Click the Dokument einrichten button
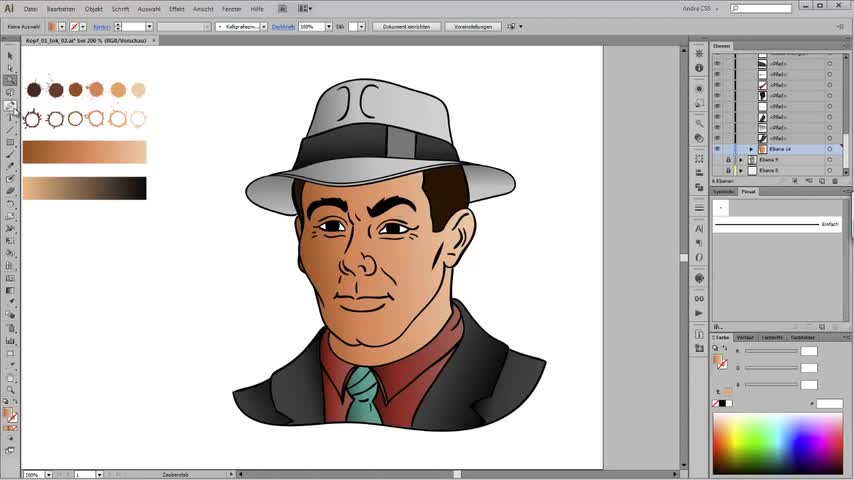Viewport: 854px width, 480px height. (x=406, y=27)
